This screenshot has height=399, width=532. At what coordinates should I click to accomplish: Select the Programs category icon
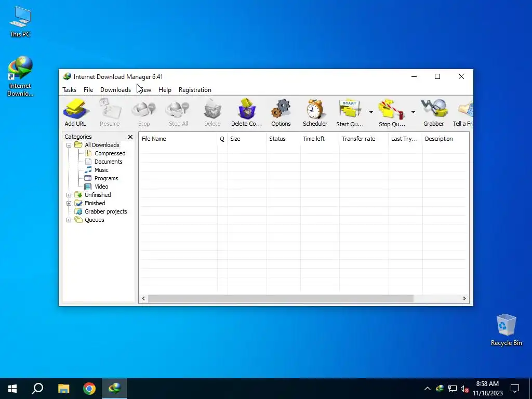88,178
